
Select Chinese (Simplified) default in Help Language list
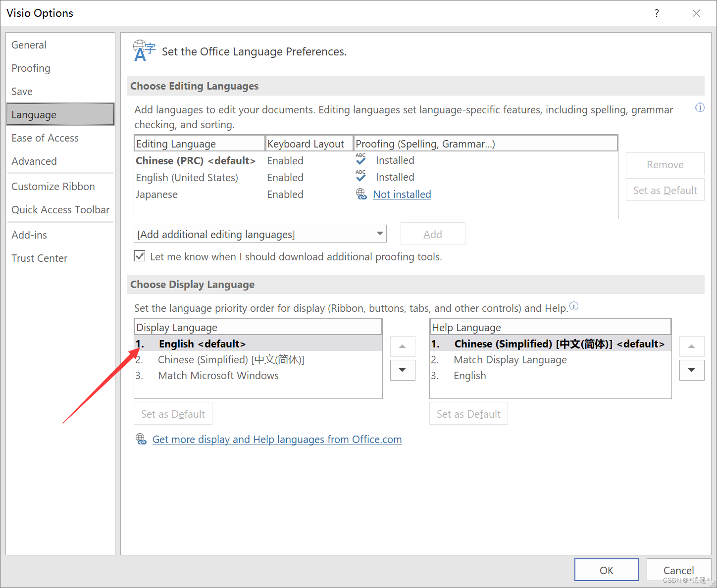pos(551,343)
